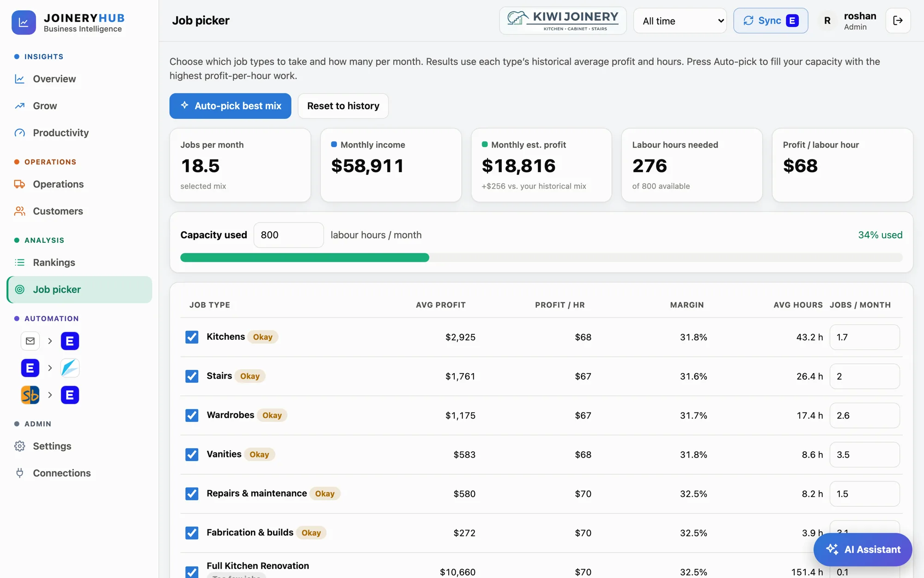Click the blue feather app icon
Image resolution: width=924 pixels, height=578 pixels.
(x=70, y=368)
